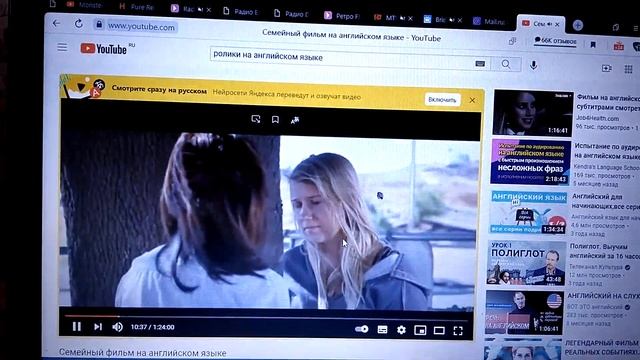
Task: Open the 66K отзывов reviews link
Action: pos(555,41)
